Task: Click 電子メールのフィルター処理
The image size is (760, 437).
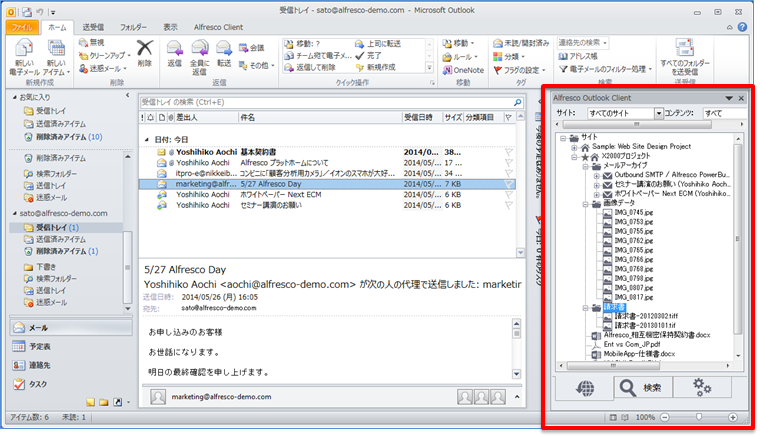Action: (x=606, y=69)
